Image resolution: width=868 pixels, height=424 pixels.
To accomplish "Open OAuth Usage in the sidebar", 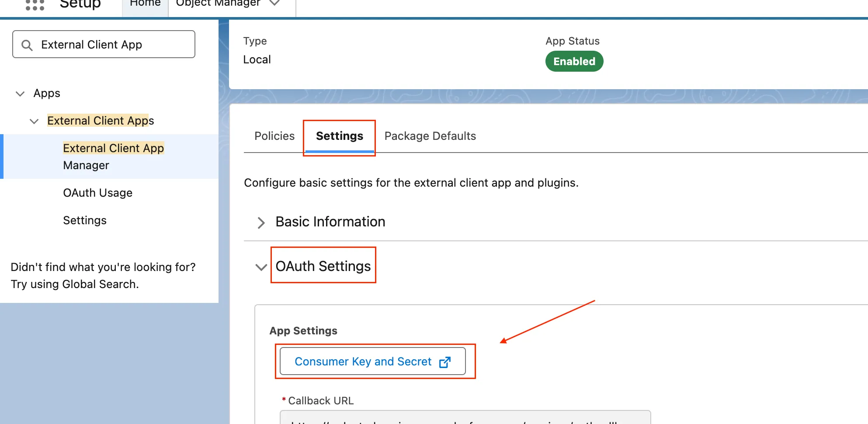I will pyautogui.click(x=97, y=193).
